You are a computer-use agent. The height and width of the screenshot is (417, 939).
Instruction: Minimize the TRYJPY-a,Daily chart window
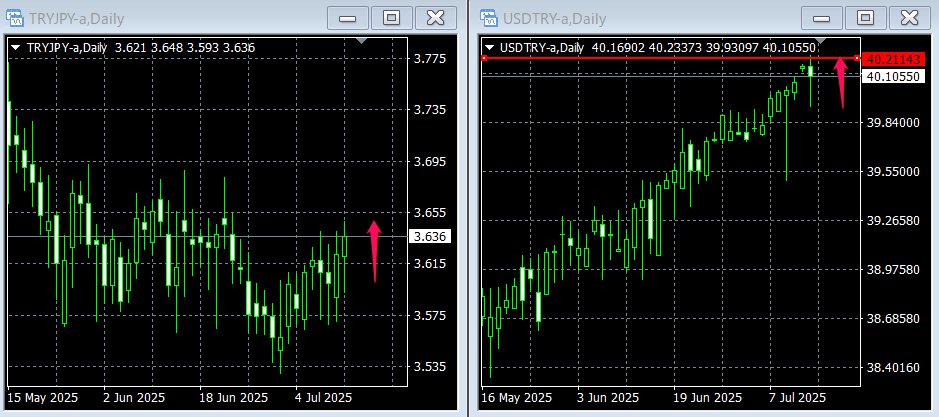click(x=347, y=18)
